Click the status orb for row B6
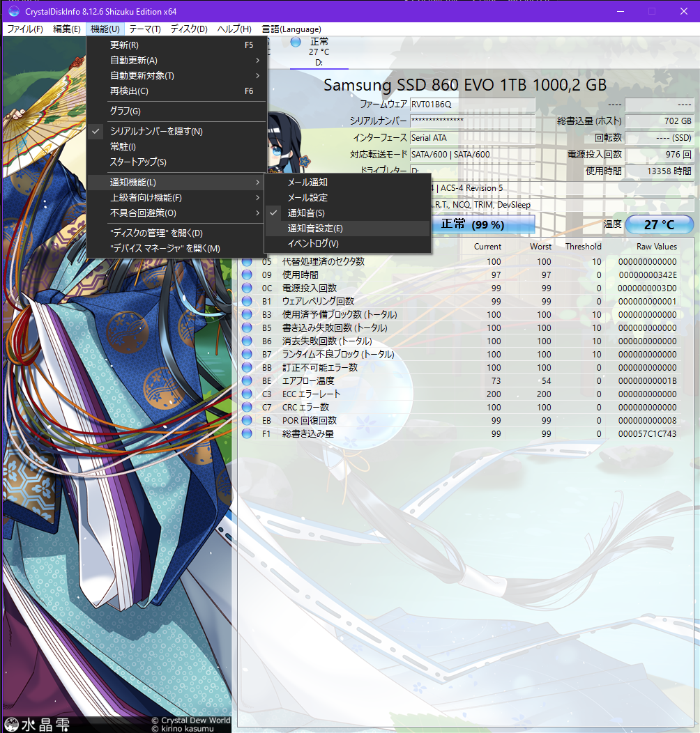The height and width of the screenshot is (733, 700). [247, 341]
